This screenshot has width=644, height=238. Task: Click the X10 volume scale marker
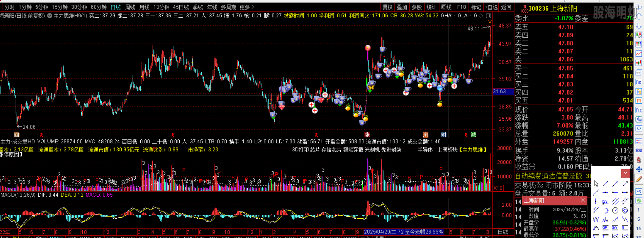point(498,188)
